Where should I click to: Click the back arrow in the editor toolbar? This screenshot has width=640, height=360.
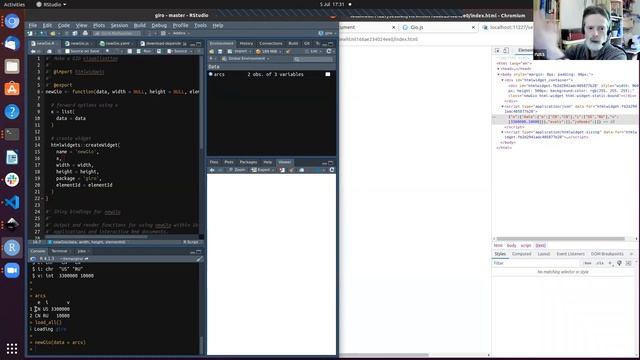pos(33,51)
